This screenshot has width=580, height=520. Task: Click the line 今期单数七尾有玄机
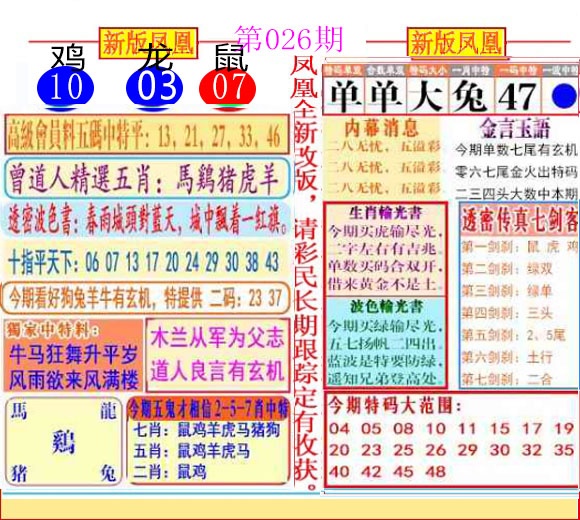[516, 150]
